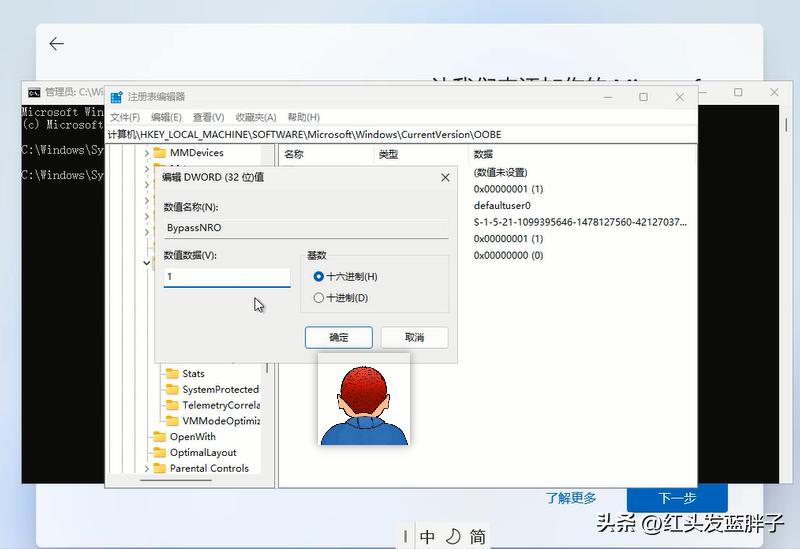Viewport: 800px width, 549px height.
Task: Open the 了解更多 link
Action: [570, 498]
